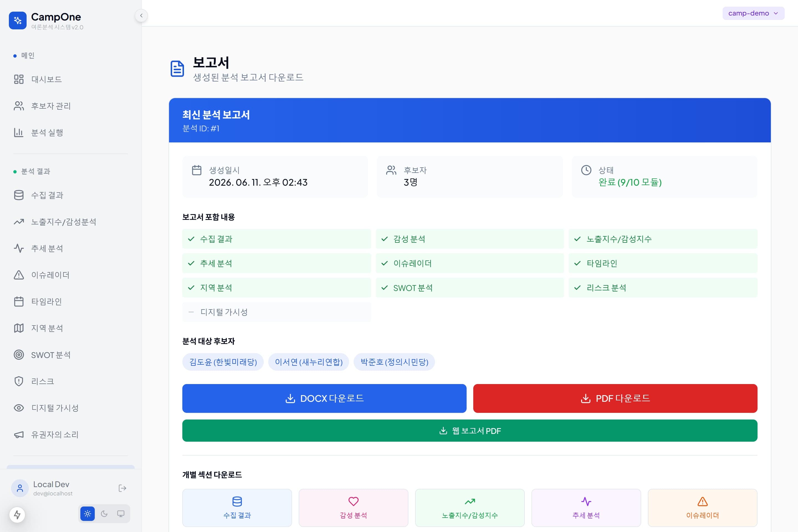This screenshot has height=532, width=798.
Task: Click the 타임라인 included-content item
Action: point(663,263)
